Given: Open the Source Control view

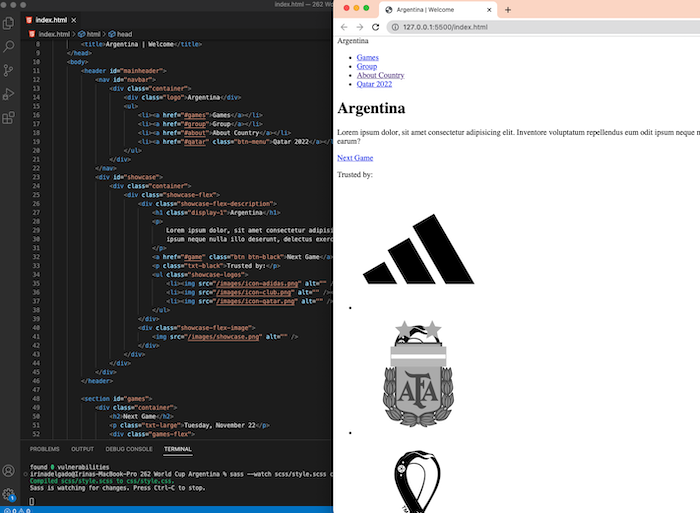Looking at the screenshot, I should 8,70.
